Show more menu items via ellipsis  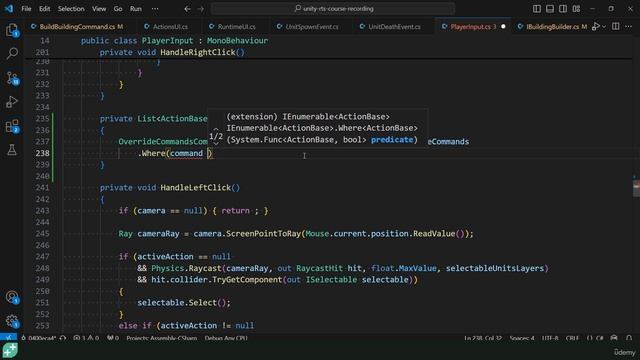155,9
